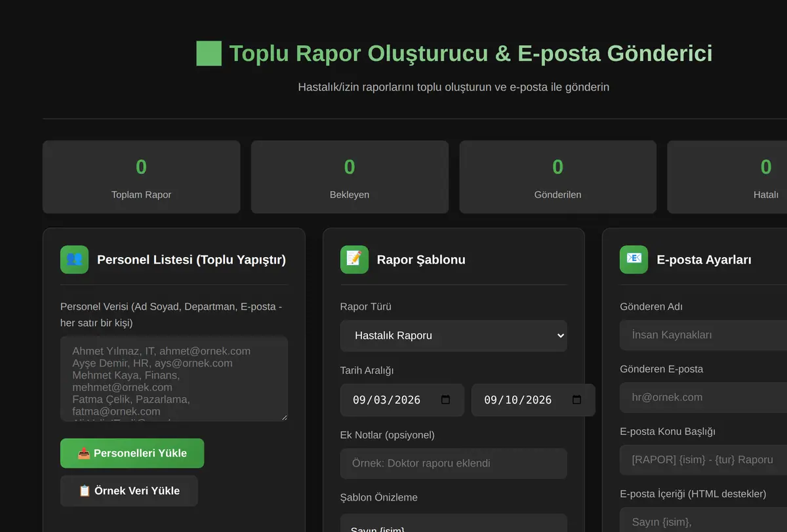Click the E-posta İçeriği text area
Viewport: 787px width, 532px height.
click(703, 520)
